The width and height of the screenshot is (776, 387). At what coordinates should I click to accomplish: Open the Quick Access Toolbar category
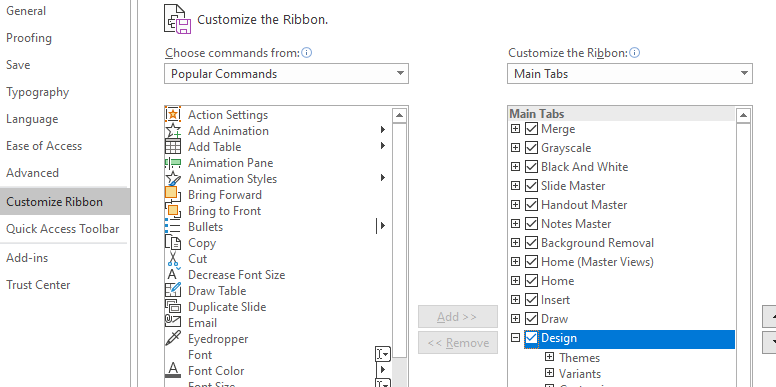63,229
